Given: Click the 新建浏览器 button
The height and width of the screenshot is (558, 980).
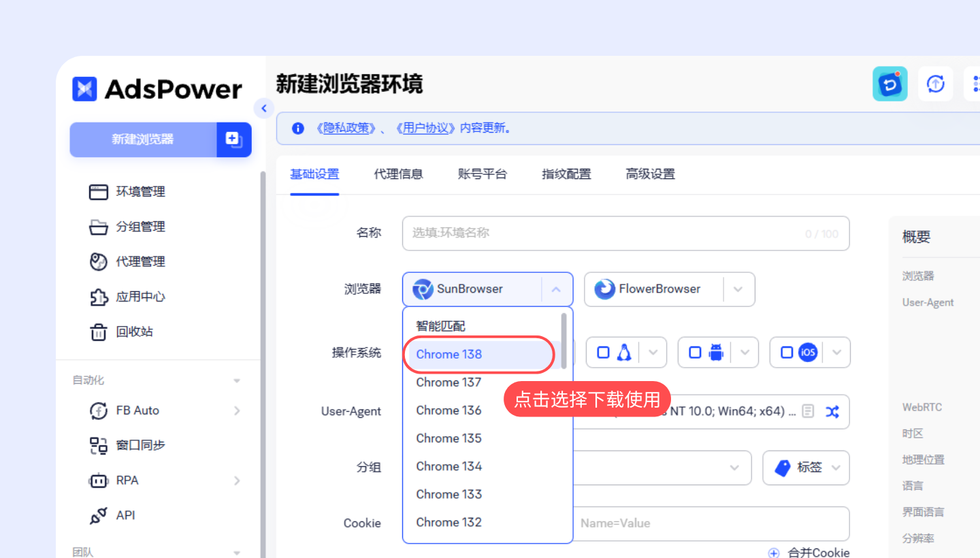Looking at the screenshot, I should click(x=143, y=139).
